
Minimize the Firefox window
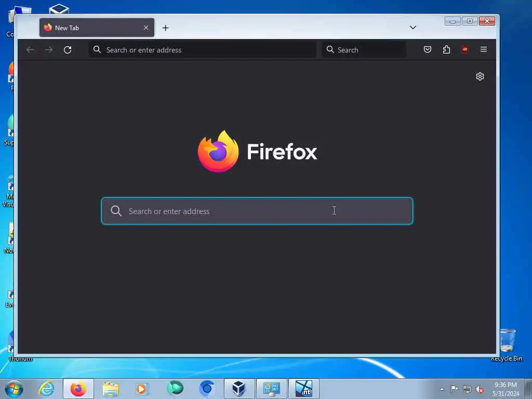point(453,21)
